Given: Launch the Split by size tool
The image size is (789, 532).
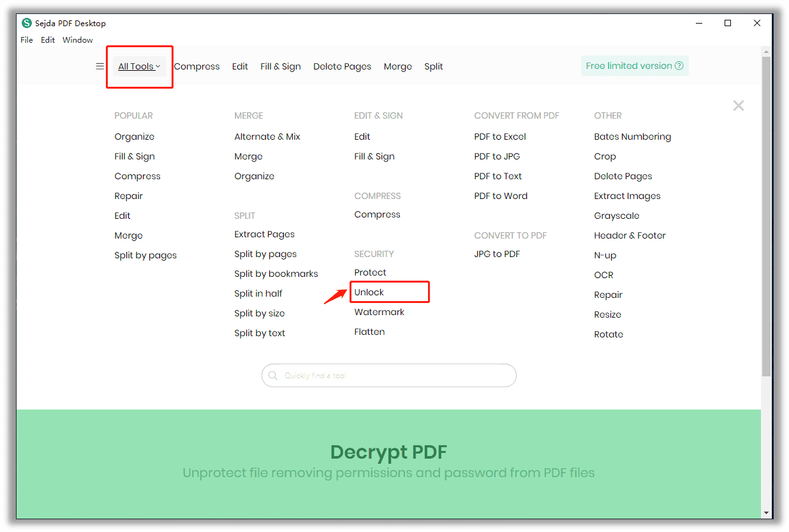Looking at the screenshot, I should click(260, 313).
